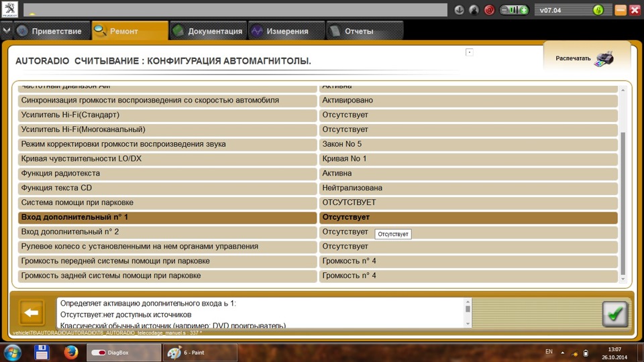
Task: Show hidden tray icons arrow
Action: (562, 353)
